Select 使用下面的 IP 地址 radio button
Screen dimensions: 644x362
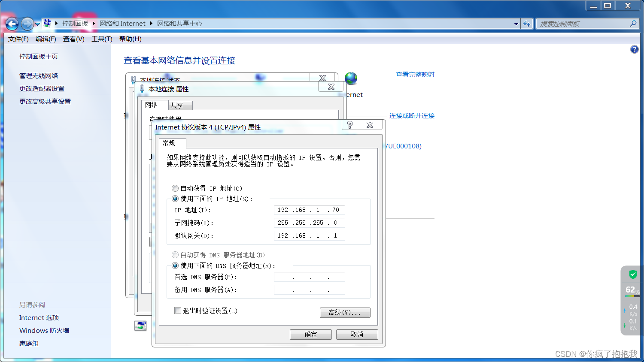(x=175, y=199)
